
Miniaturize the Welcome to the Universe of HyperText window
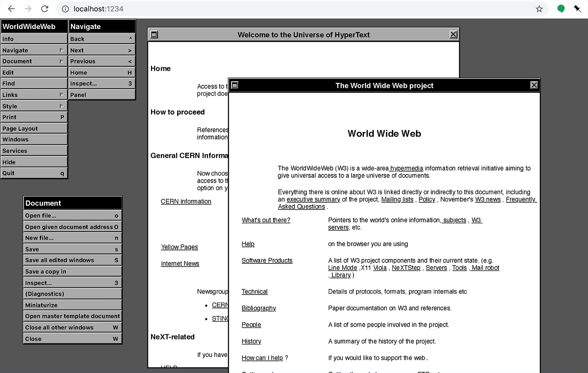click(154, 34)
